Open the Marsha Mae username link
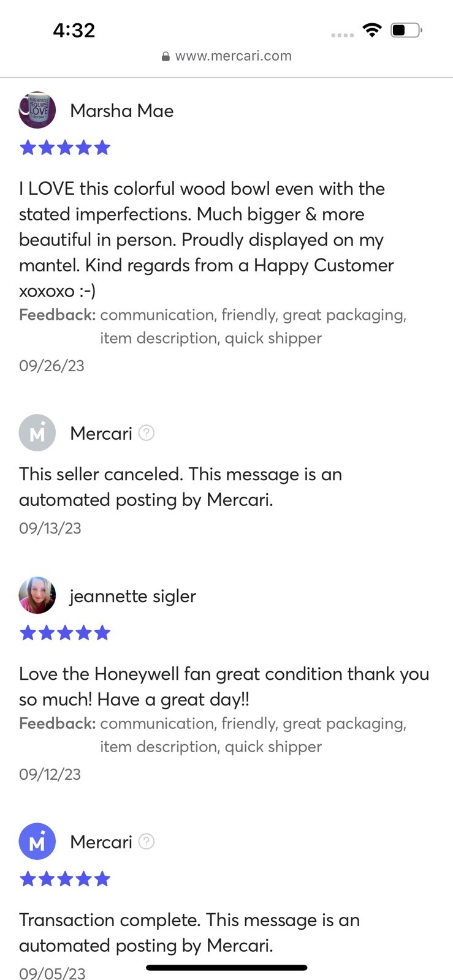453x980 pixels. click(122, 111)
